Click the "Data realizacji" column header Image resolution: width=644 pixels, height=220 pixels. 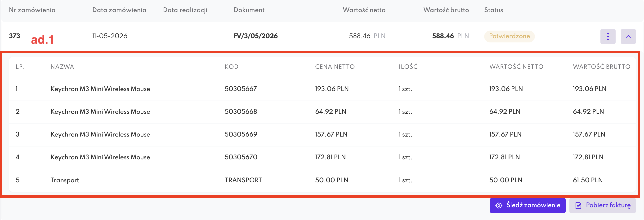click(185, 10)
